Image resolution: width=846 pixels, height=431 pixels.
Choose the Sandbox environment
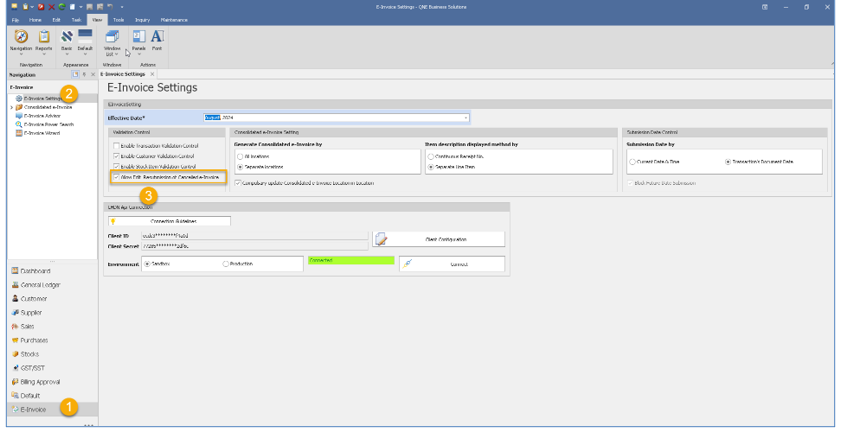coord(147,264)
